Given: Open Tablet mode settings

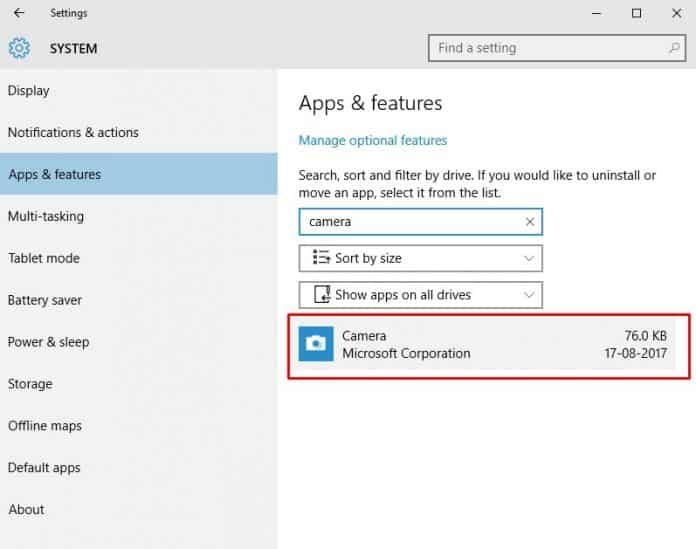Looking at the screenshot, I should [138, 258].
